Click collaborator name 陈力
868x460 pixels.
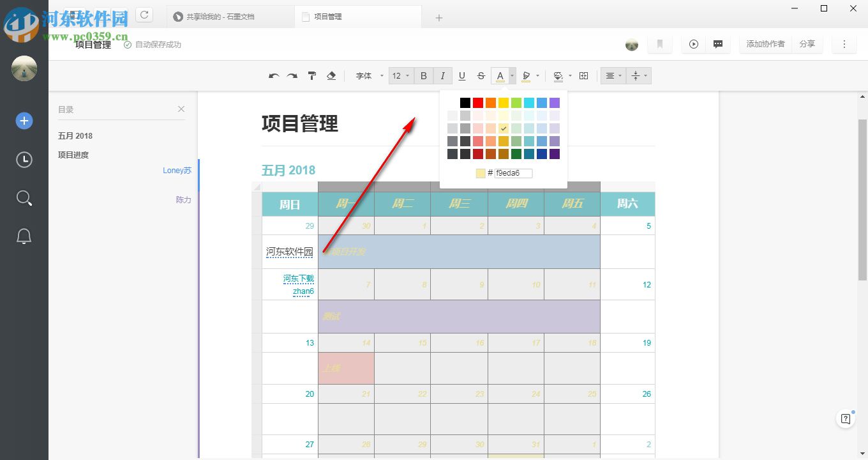click(184, 200)
